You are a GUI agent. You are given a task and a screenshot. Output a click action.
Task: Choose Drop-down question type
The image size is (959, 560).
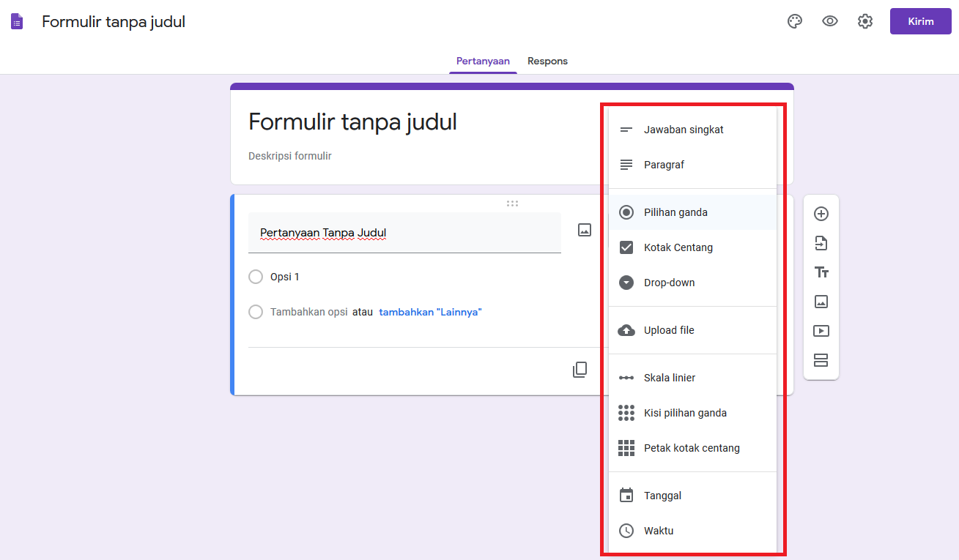[669, 283]
